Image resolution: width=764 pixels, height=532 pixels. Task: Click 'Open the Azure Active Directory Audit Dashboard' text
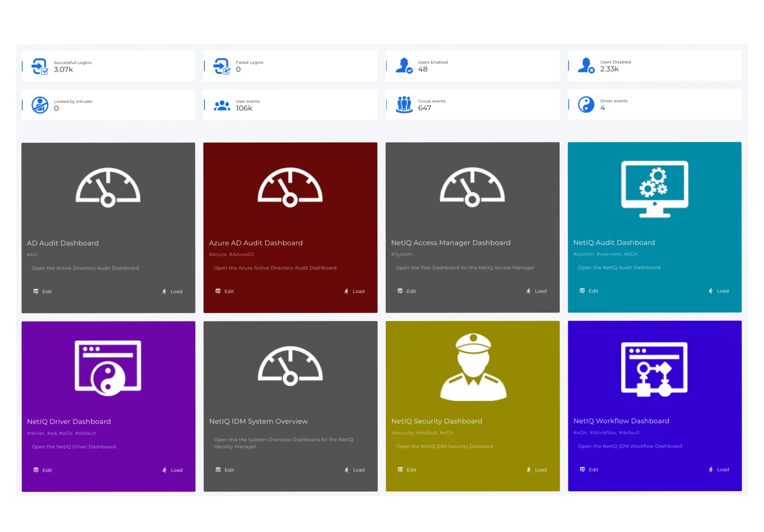pos(275,268)
